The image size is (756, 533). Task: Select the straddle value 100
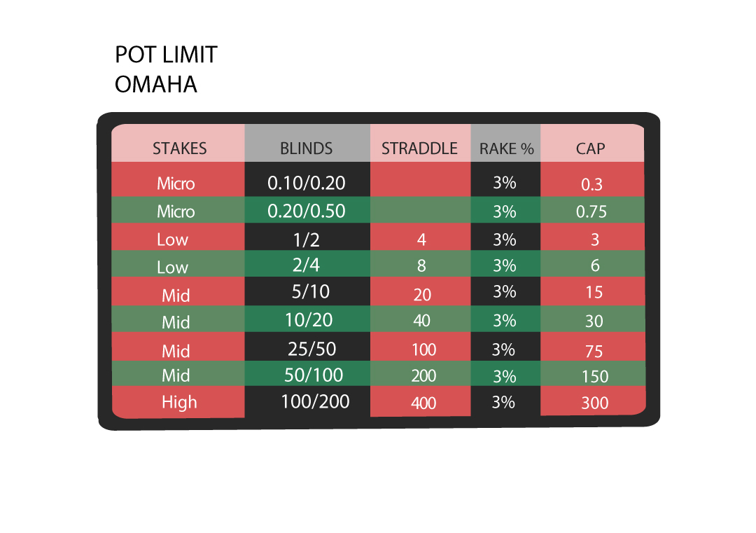[x=423, y=349]
